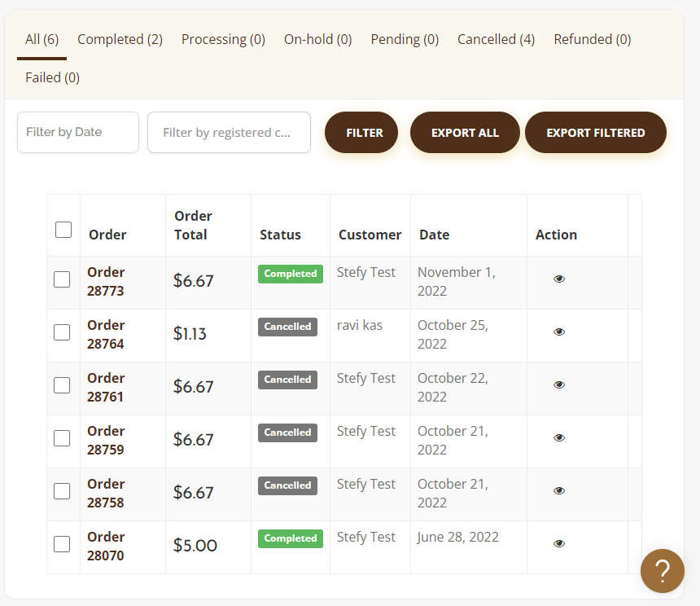Click eye icon for Order 28764
Viewport: 700px width, 606px height.
559,332
